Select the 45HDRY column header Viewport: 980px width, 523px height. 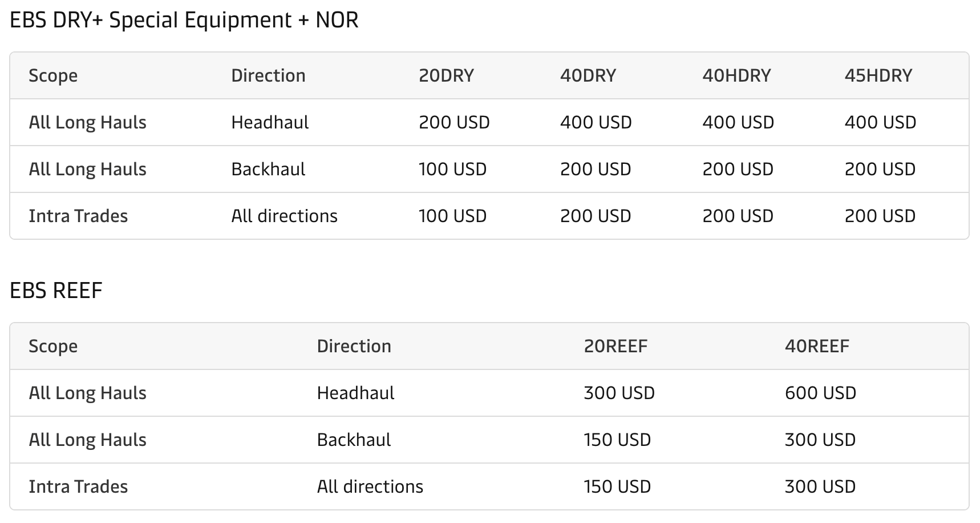point(878,76)
